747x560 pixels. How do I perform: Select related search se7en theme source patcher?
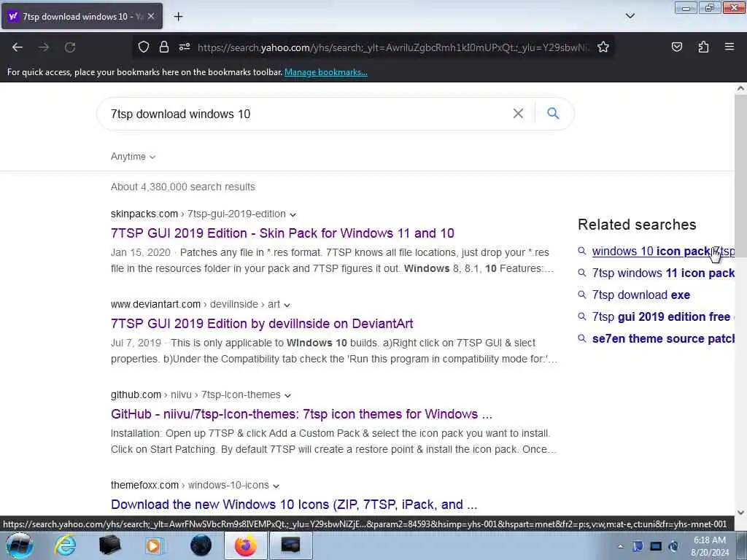coord(663,339)
